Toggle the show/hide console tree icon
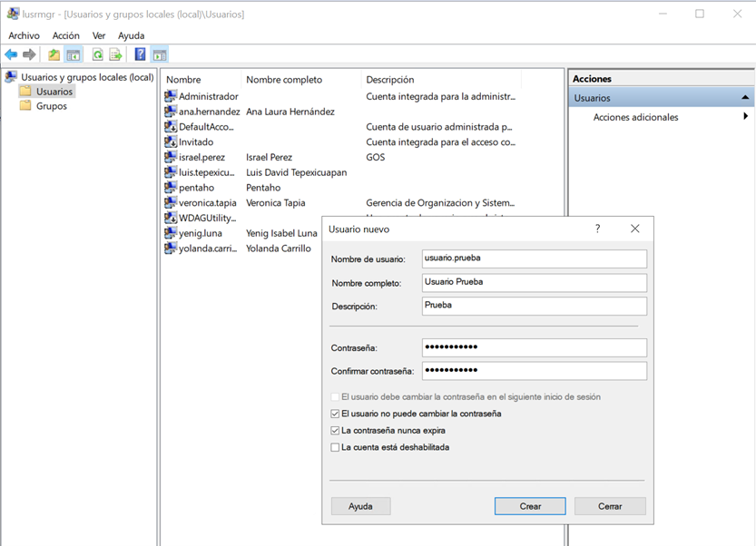 pos(74,55)
